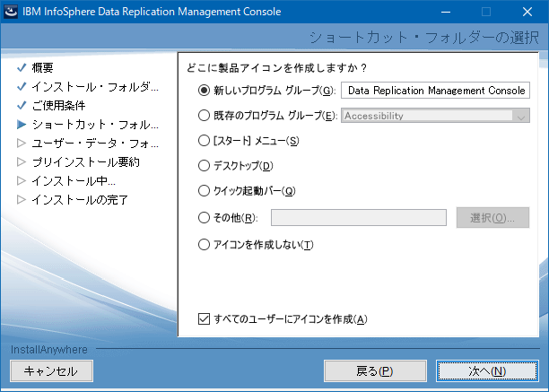Click the pending arrow beside インストール中
The height and width of the screenshot is (392, 549).
tap(22, 180)
